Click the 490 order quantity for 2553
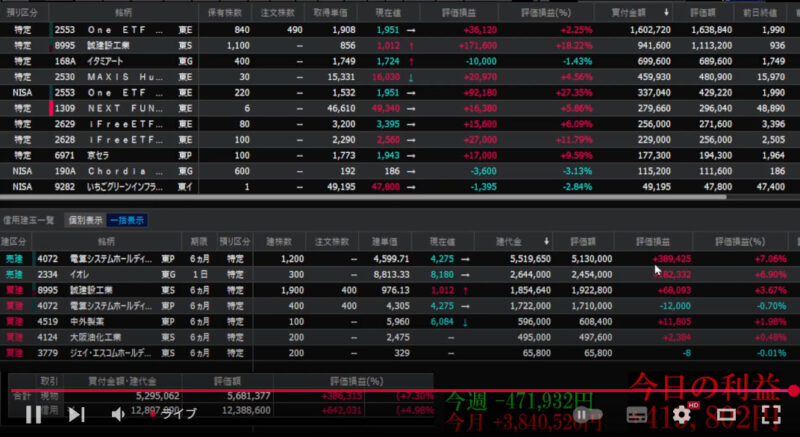The image size is (800, 437). tap(294, 30)
